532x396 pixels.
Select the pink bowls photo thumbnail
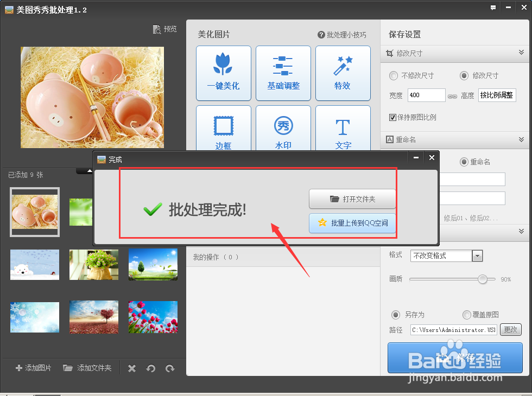34,212
